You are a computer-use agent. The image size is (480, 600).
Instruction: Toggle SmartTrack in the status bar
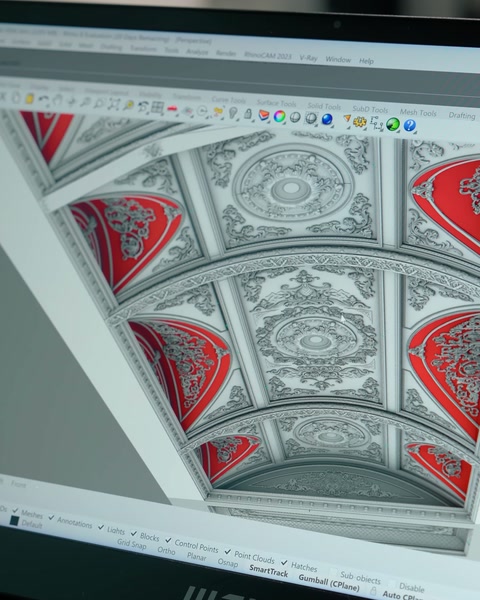point(269,572)
